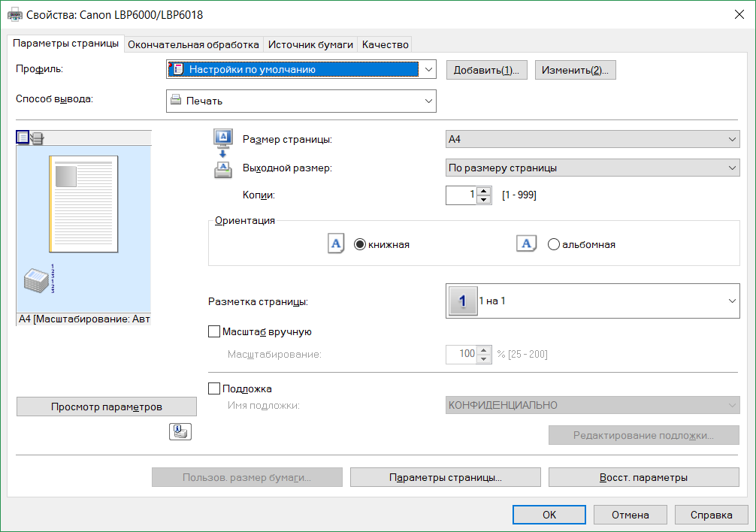This screenshot has width=756, height=532.
Task: Switch to Окончательная обработка tab
Action: [x=193, y=45]
